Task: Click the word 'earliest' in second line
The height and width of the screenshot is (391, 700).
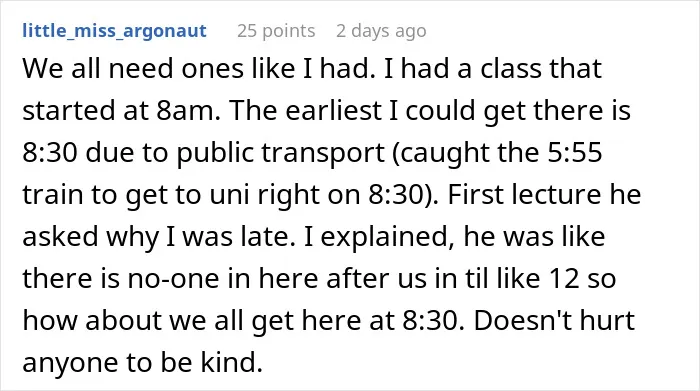Action: point(333,111)
